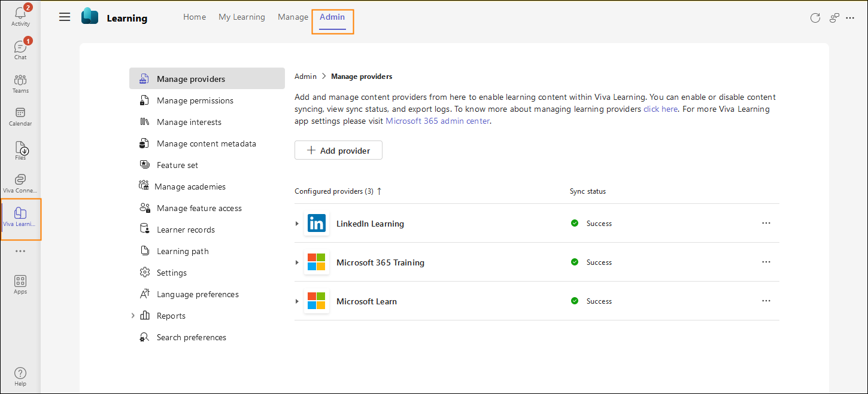This screenshot has height=394, width=868.
Task: Switch to the My Learning tab
Action: click(242, 17)
